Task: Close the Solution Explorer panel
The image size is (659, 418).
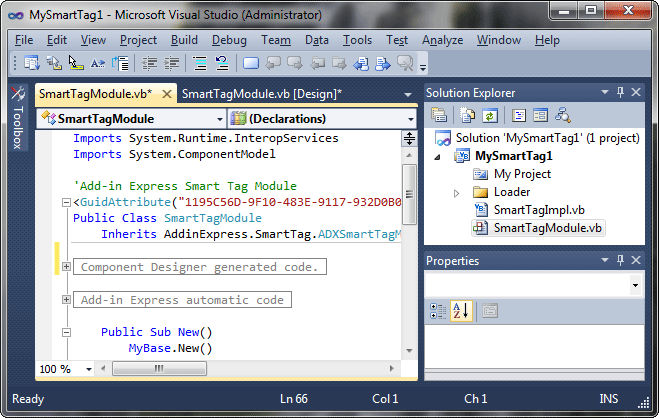Action: pyautogui.click(x=636, y=92)
